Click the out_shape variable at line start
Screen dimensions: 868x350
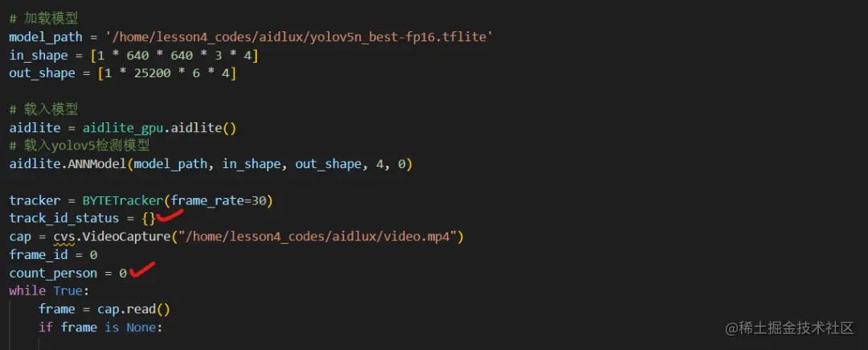pyautogui.click(x=42, y=73)
